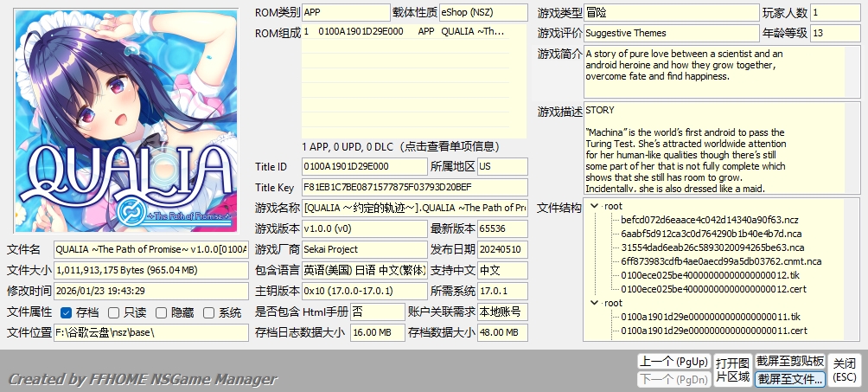
Task: Check the 系统 attribute checkbox
Action: click(209, 312)
